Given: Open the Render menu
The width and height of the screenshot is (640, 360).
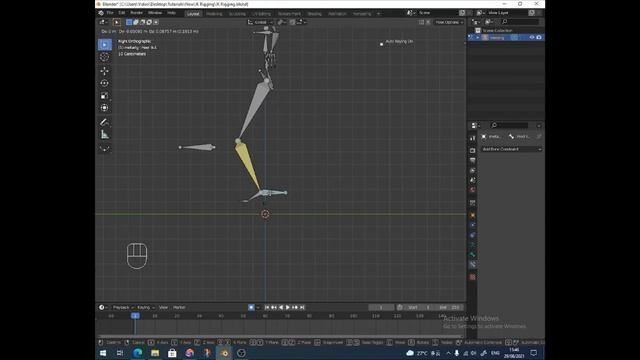Looking at the screenshot, I should pyautogui.click(x=136, y=13).
